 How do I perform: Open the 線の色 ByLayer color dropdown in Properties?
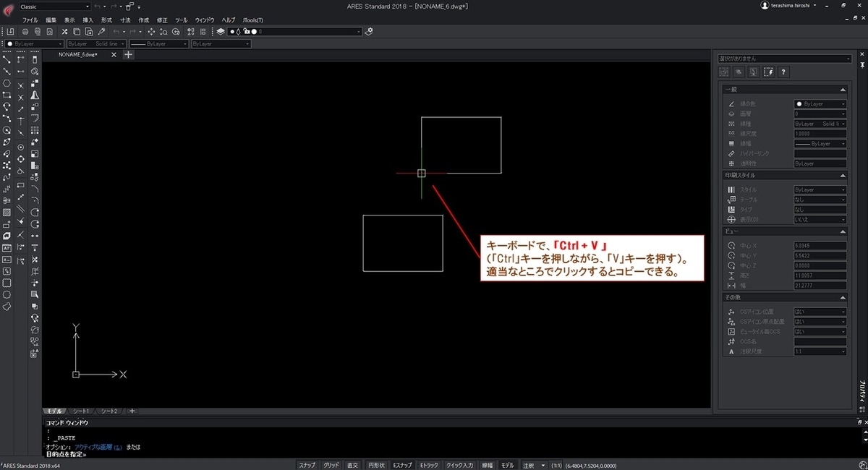click(x=820, y=103)
